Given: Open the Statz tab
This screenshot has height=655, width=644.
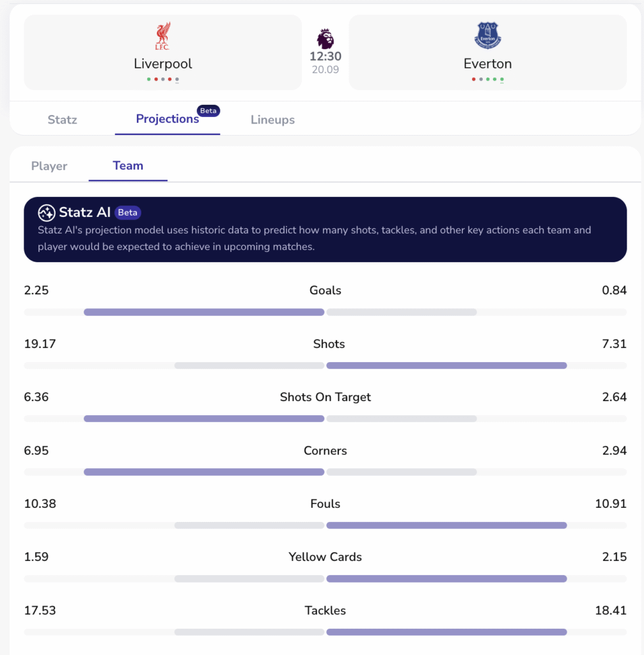Looking at the screenshot, I should tap(62, 120).
